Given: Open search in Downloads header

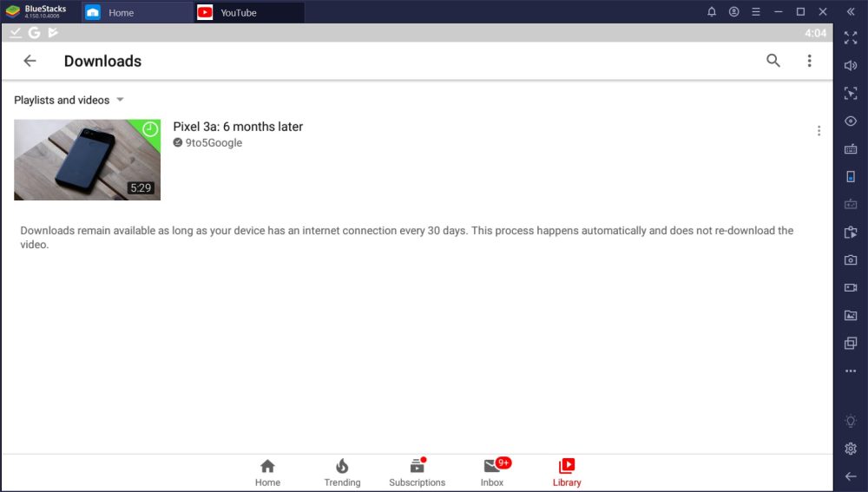Looking at the screenshot, I should (773, 61).
